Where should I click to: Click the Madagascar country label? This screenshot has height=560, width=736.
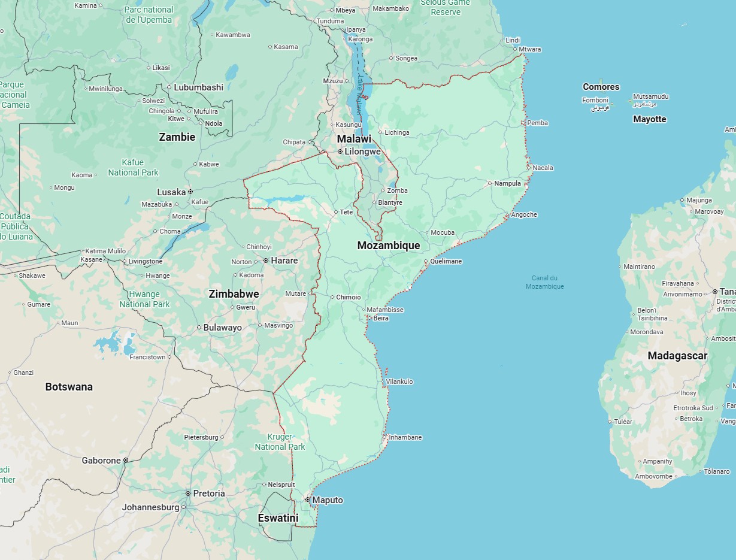pos(677,356)
